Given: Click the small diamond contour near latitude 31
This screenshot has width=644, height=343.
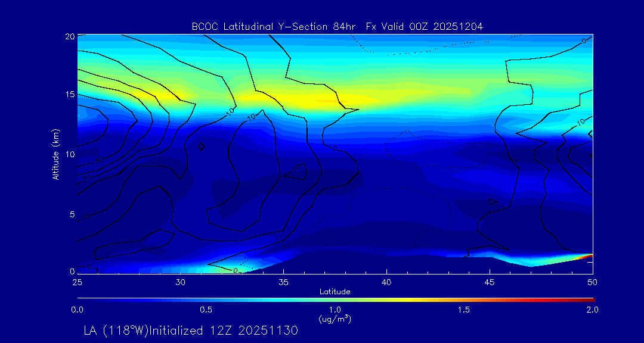Looking at the screenshot, I should tap(202, 146).
